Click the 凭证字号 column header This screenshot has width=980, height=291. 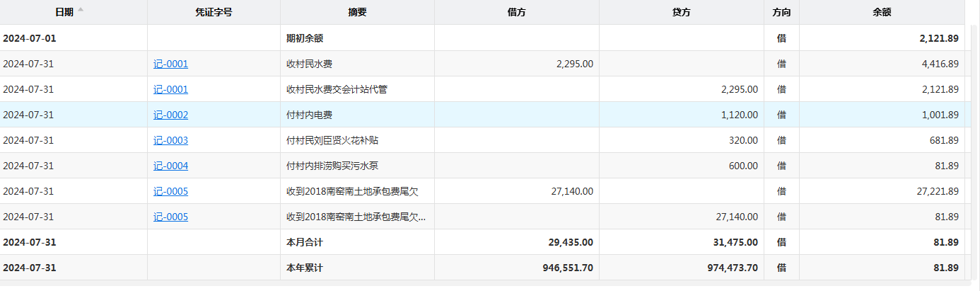(x=214, y=12)
